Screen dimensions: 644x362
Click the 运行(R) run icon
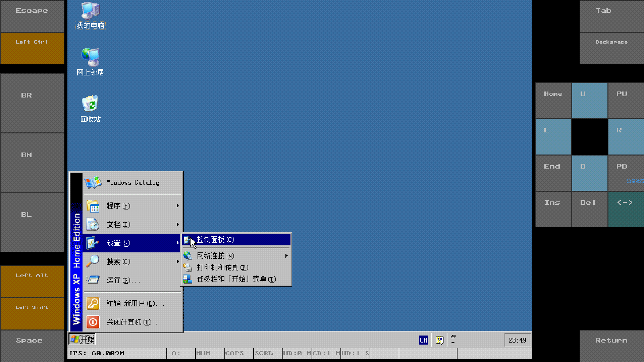coord(93,280)
